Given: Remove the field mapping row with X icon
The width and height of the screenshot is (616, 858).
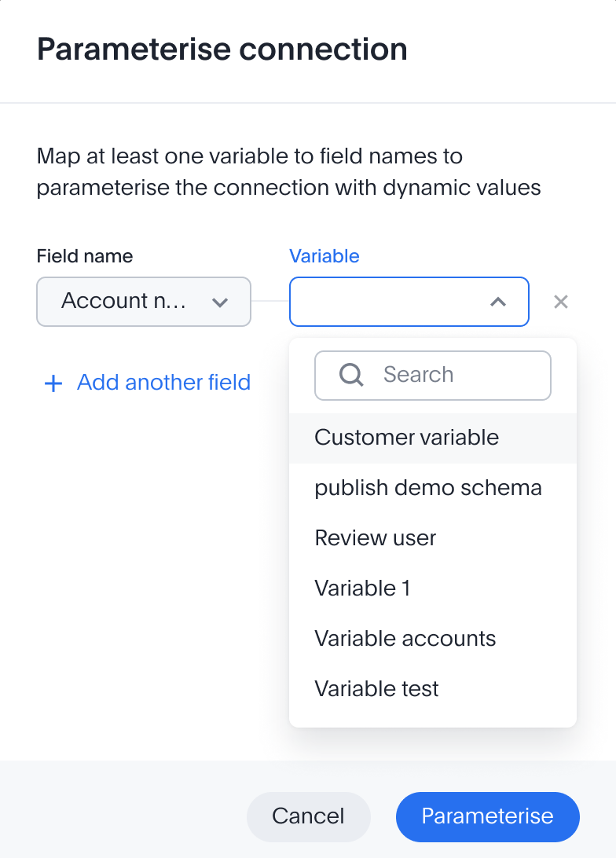Looking at the screenshot, I should 561,302.
